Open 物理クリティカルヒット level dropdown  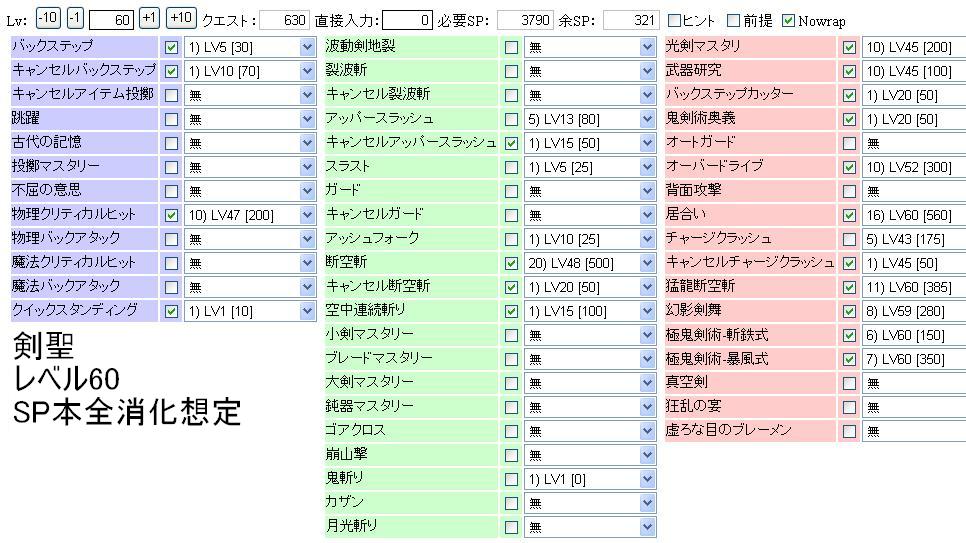250,216
